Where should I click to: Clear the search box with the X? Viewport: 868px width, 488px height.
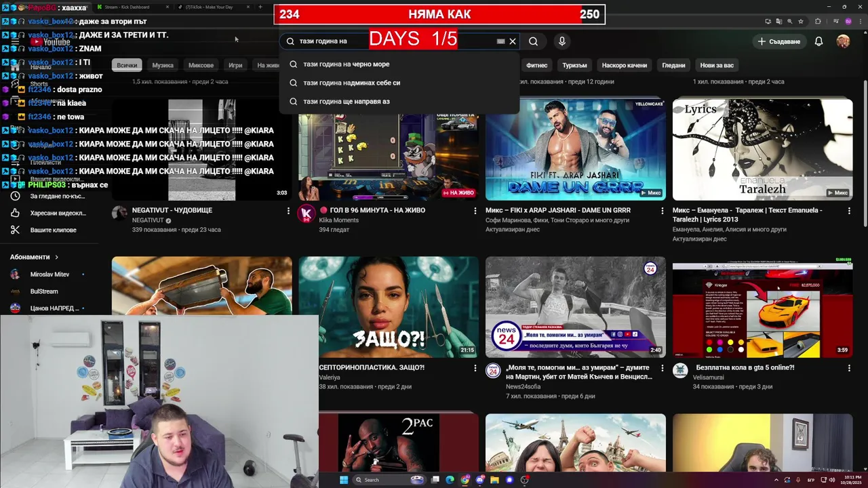tap(513, 41)
